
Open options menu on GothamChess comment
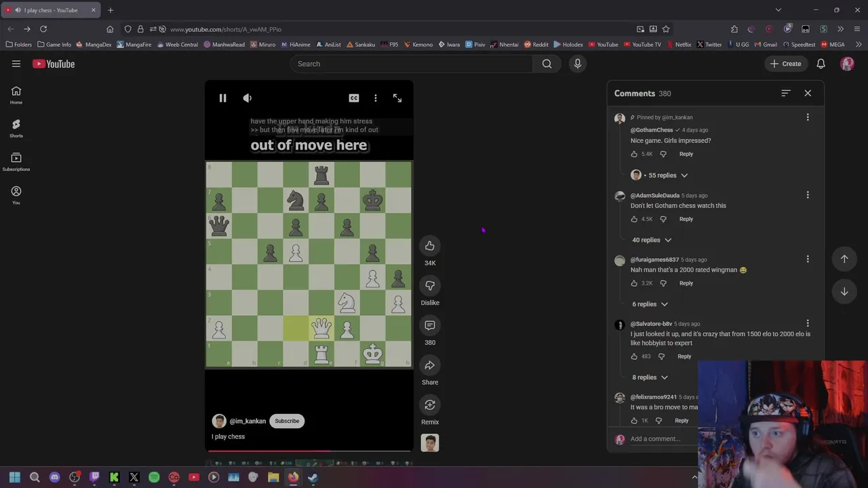point(808,117)
